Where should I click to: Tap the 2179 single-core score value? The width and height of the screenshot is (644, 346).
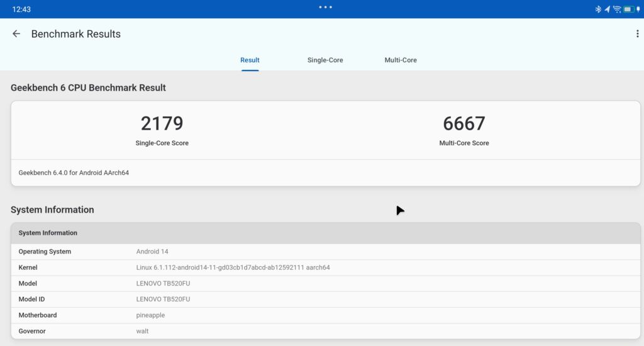click(162, 123)
